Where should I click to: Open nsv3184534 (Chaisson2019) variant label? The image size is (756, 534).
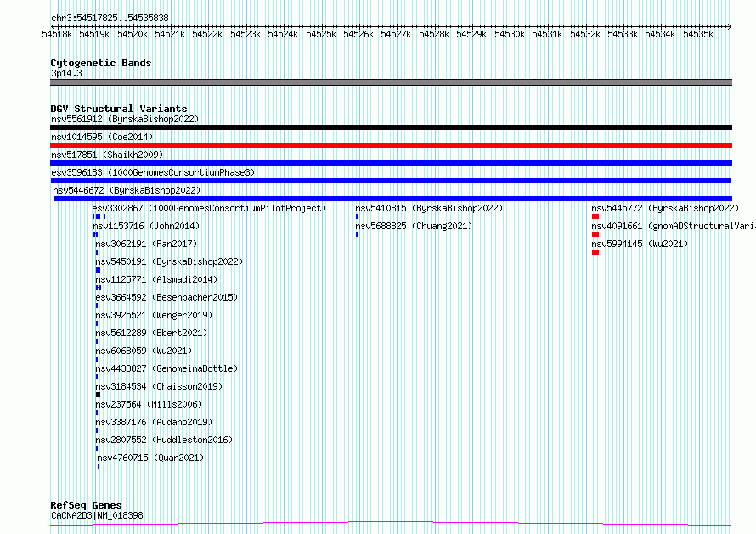(x=159, y=386)
